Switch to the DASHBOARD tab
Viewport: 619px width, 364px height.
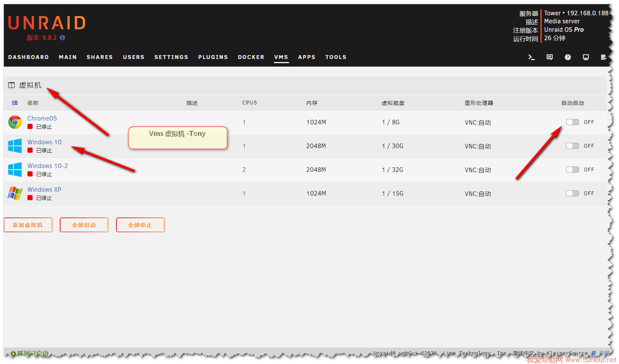(28, 57)
